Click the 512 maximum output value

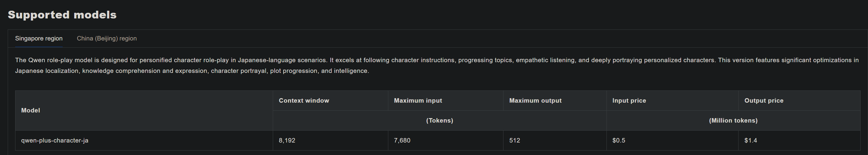[x=514, y=140]
